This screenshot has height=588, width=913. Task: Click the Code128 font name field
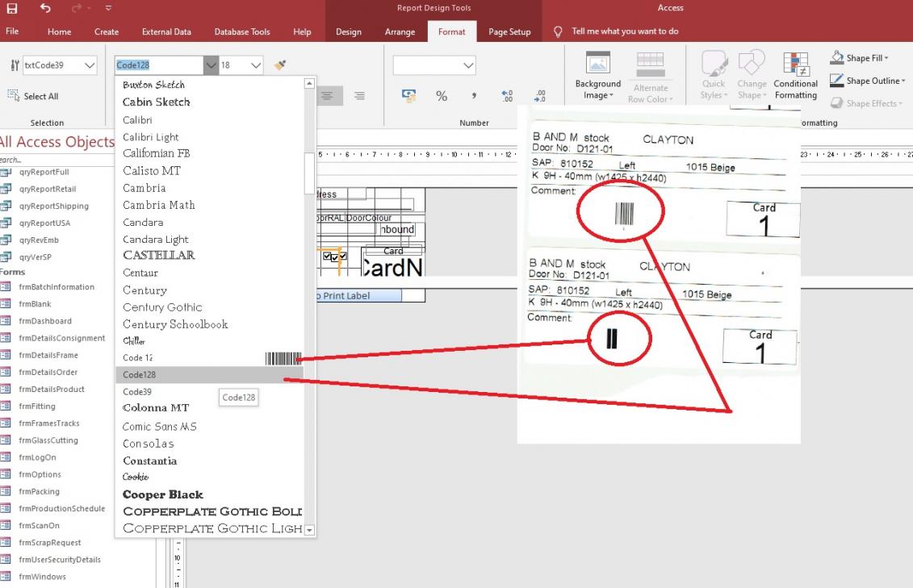coord(159,65)
